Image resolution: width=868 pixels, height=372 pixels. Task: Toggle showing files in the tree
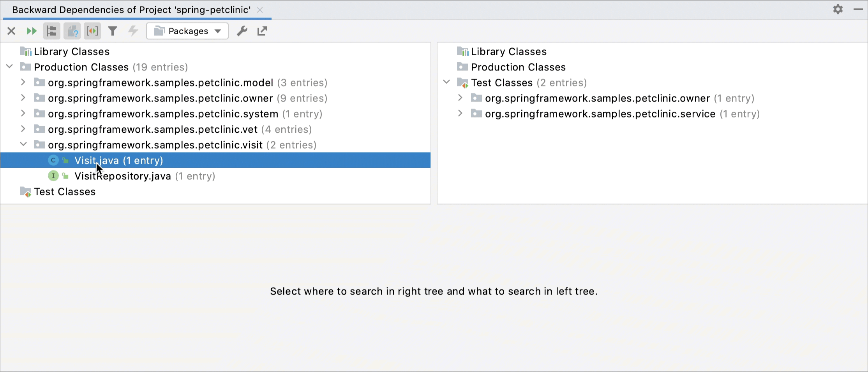(x=72, y=31)
